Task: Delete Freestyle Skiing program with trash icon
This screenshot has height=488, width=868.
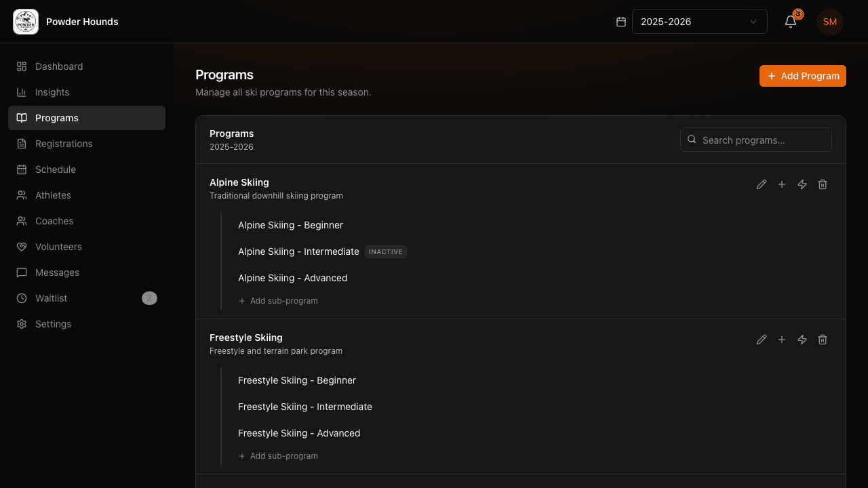Action: coord(823,340)
